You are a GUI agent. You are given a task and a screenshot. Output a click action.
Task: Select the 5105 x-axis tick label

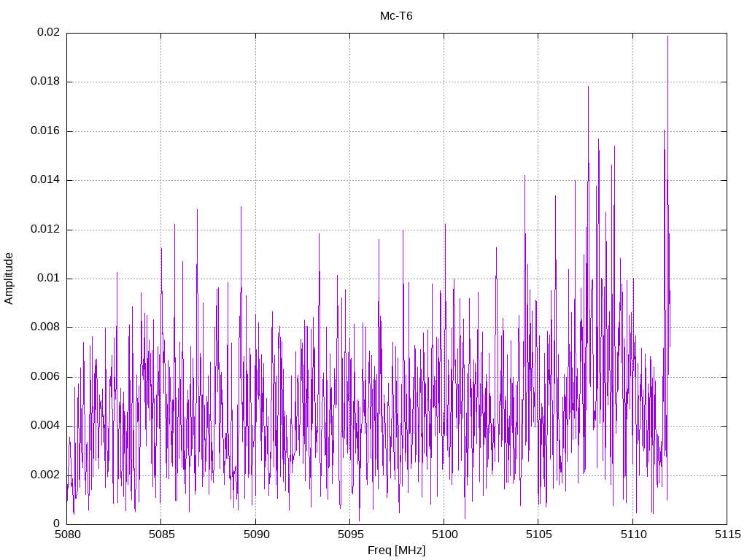(538, 534)
